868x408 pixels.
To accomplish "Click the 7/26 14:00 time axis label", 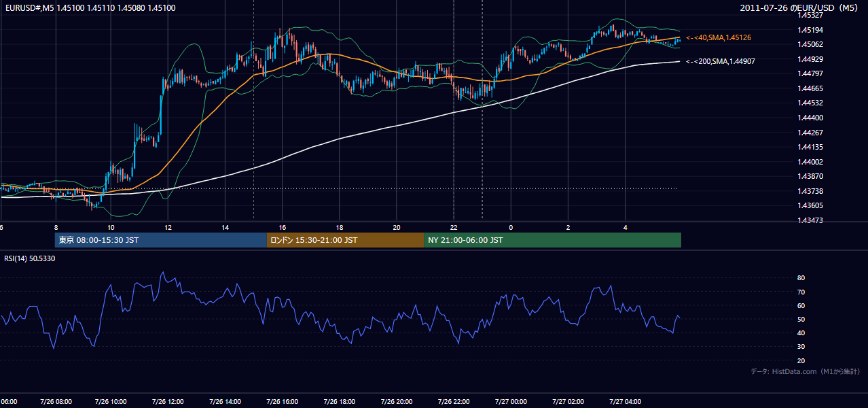I will tap(225, 402).
